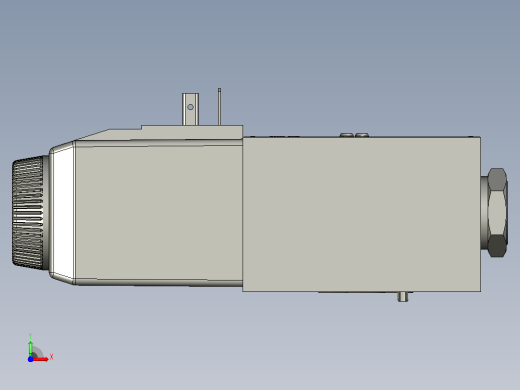Click the small hole in the terminal tab
The height and width of the screenshot is (390, 520).
click(x=190, y=107)
